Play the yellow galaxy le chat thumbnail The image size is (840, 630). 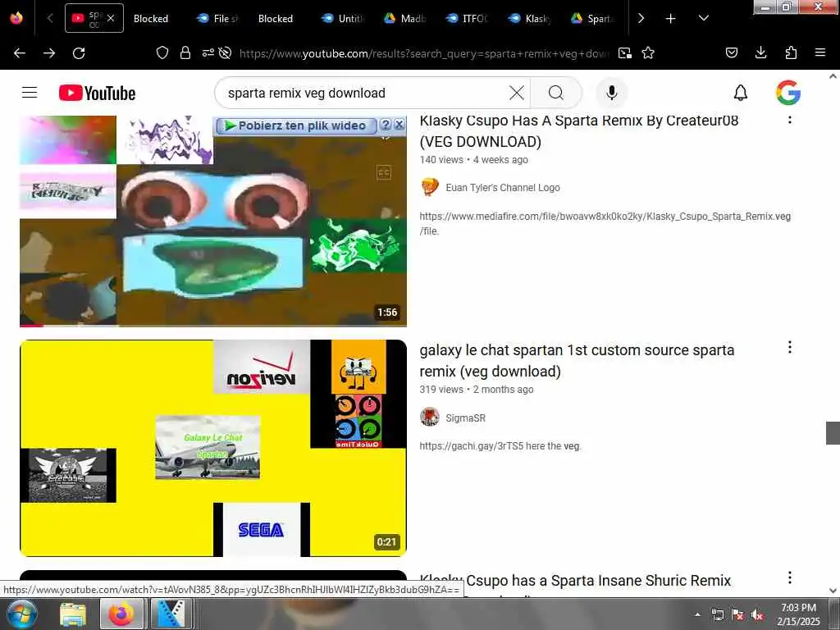click(x=213, y=448)
